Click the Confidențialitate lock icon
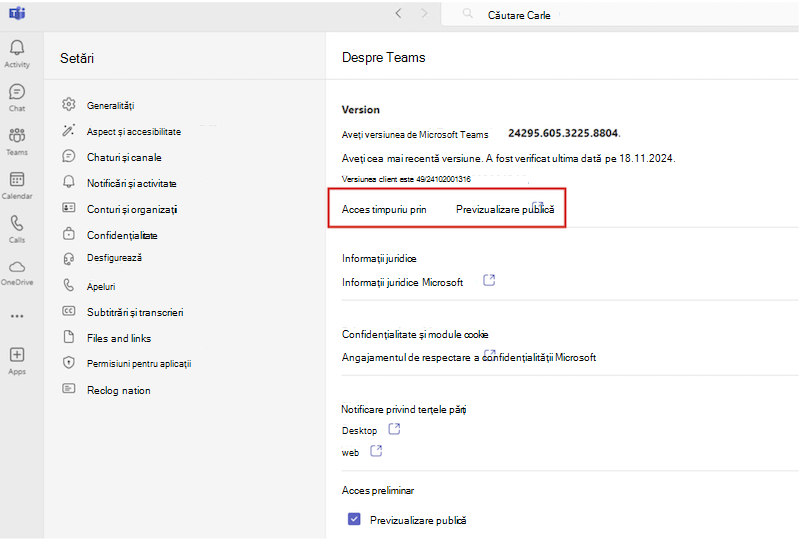This screenshot has height=543, width=800. click(69, 234)
